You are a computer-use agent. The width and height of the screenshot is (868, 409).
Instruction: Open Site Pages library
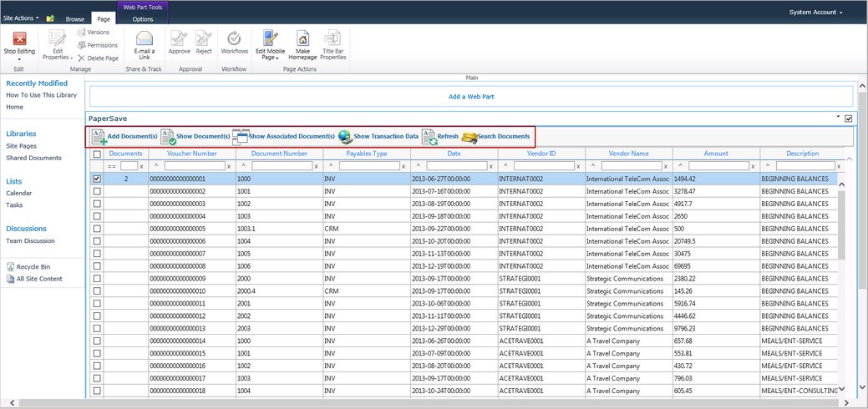21,146
